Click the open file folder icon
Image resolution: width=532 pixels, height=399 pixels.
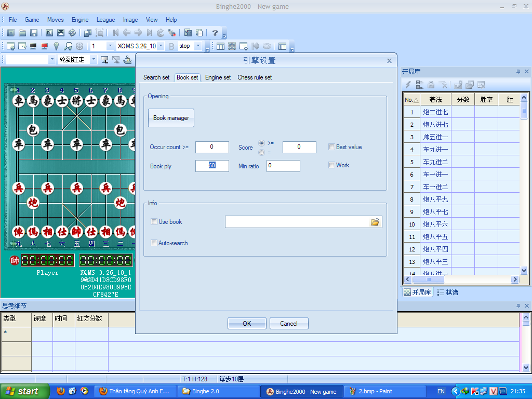pos(22,33)
